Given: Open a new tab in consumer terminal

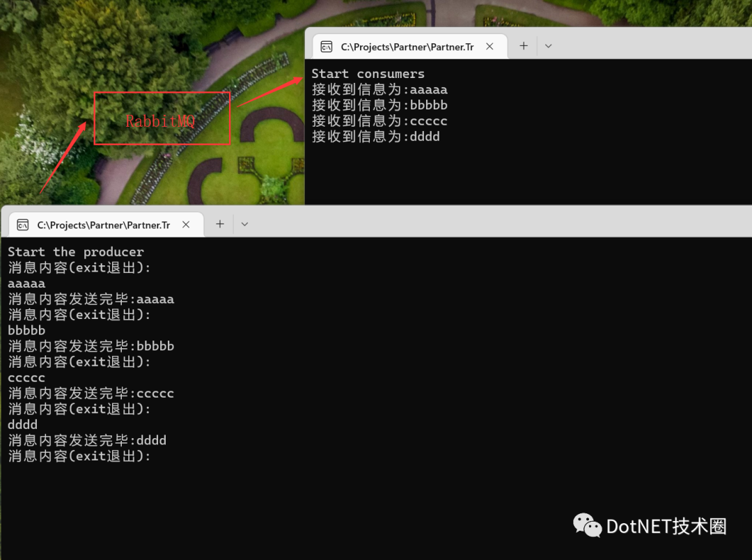Looking at the screenshot, I should tap(524, 45).
